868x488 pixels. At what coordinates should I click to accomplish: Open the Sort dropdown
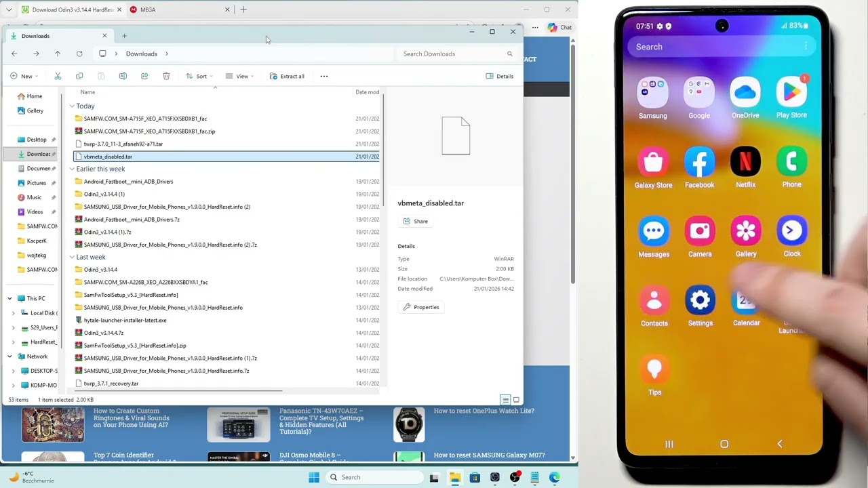click(x=199, y=76)
